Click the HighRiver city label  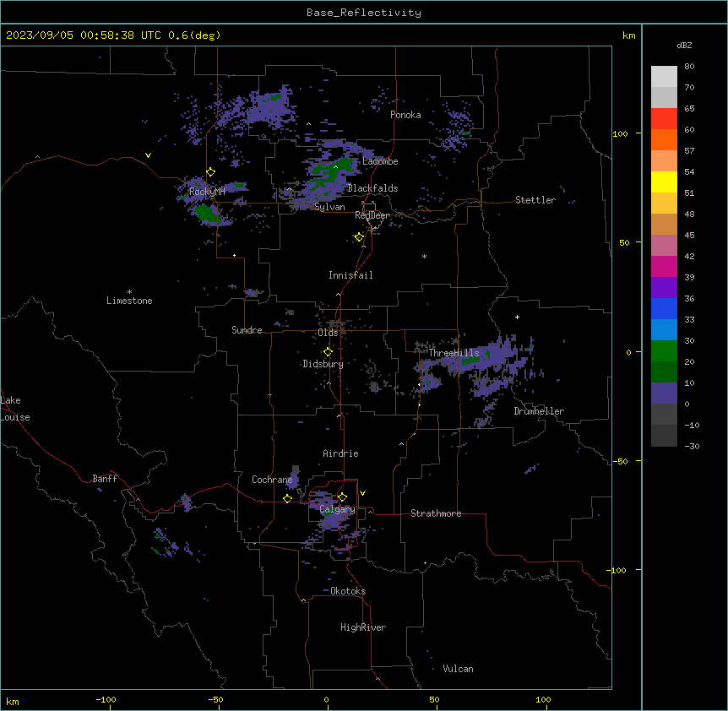tap(363, 627)
